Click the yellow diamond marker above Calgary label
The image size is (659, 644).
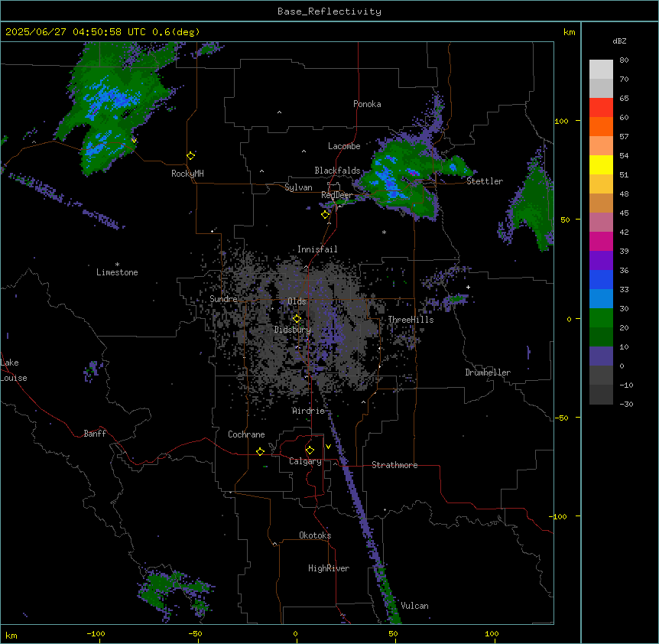[310, 450]
